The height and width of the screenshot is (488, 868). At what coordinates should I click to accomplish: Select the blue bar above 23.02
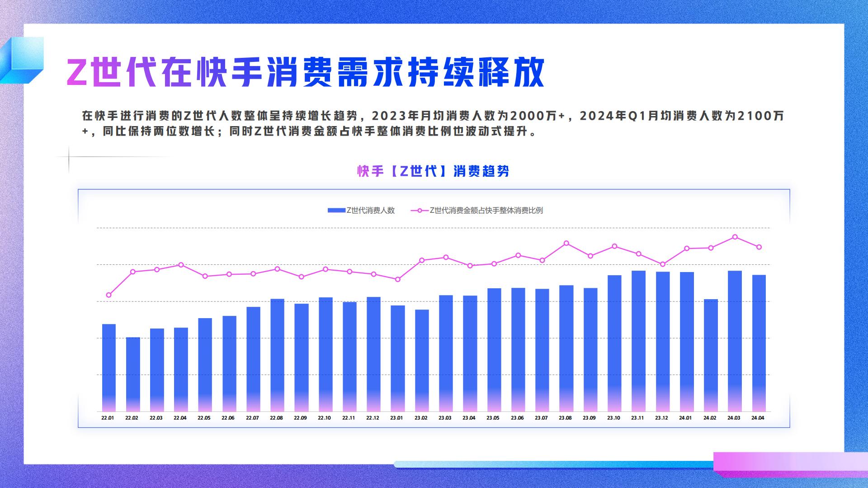[x=422, y=361]
